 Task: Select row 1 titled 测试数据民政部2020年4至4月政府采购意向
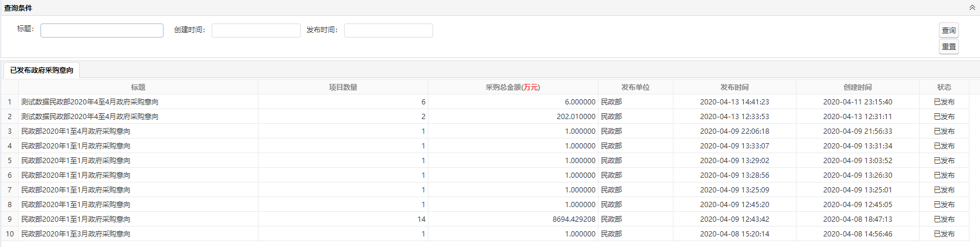[90, 102]
